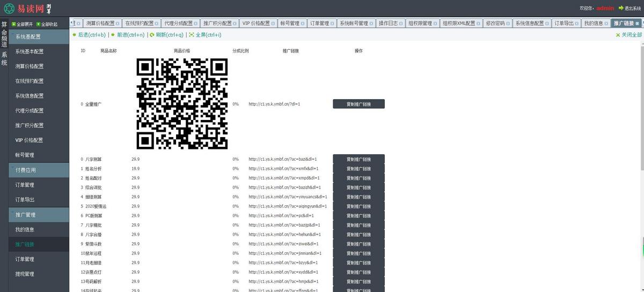
Task: Close the 系统信息配置 tab with its x icon
Action: point(548,24)
